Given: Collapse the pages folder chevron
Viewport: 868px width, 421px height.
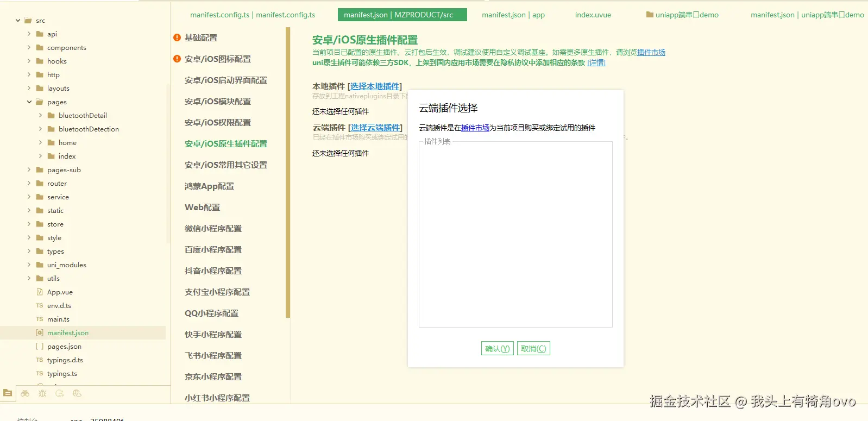Looking at the screenshot, I should tap(29, 102).
